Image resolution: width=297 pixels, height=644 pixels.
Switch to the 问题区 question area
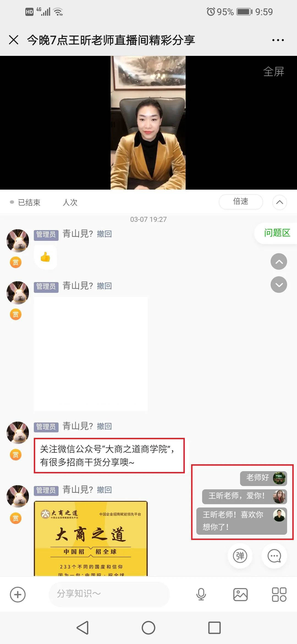pos(277,233)
